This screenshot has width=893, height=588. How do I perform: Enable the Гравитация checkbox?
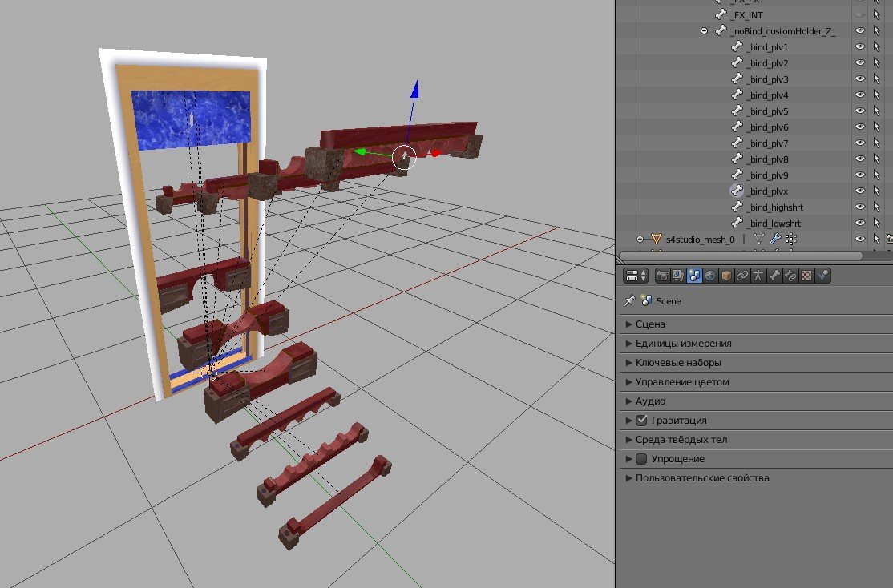(641, 421)
